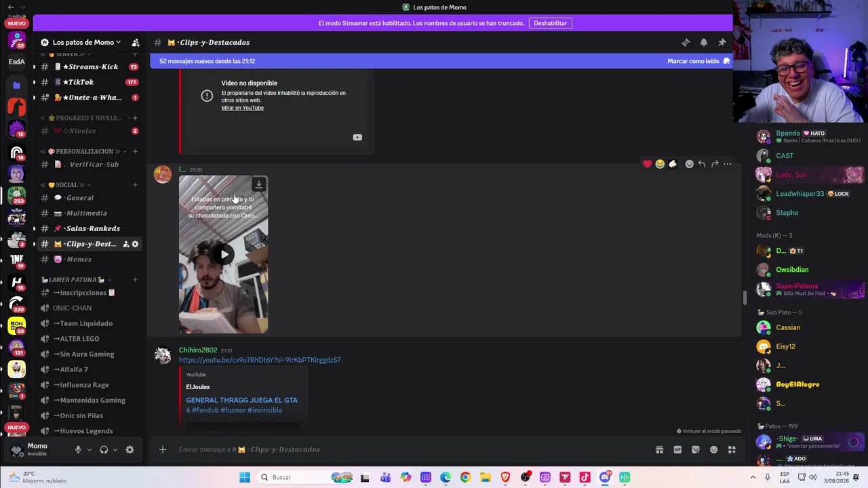Screen dimensions: 868x488
Task: Invite members to Clips-y-Destacados channel
Action: click(126, 244)
